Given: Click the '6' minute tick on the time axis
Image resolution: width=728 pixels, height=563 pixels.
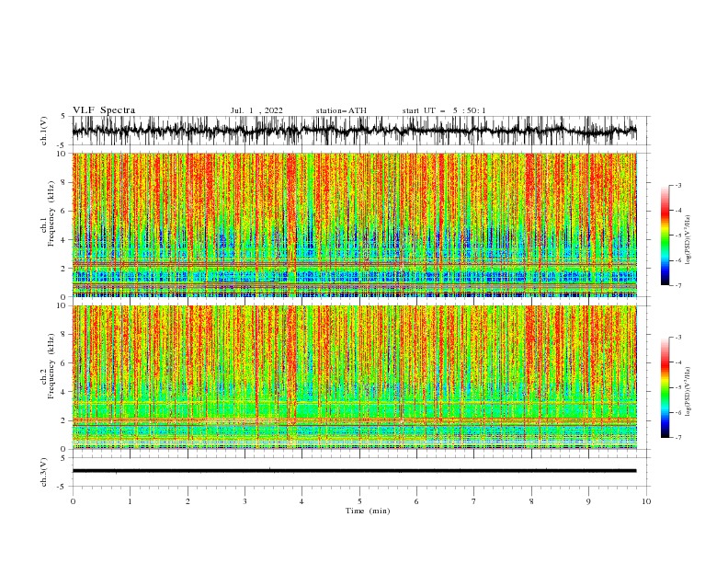Looking at the screenshot, I should 416,501.
